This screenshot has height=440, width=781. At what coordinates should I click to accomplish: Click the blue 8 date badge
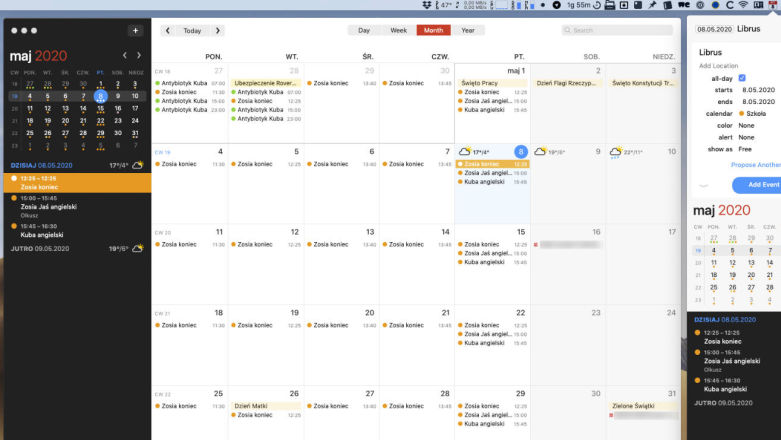click(x=521, y=151)
